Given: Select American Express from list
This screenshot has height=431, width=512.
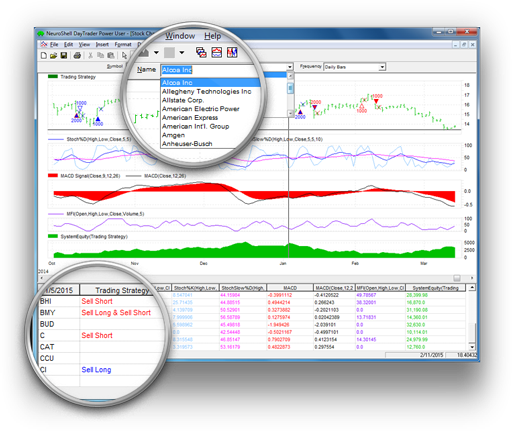Looking at the screenshot, I should click(x=190, y=117).
